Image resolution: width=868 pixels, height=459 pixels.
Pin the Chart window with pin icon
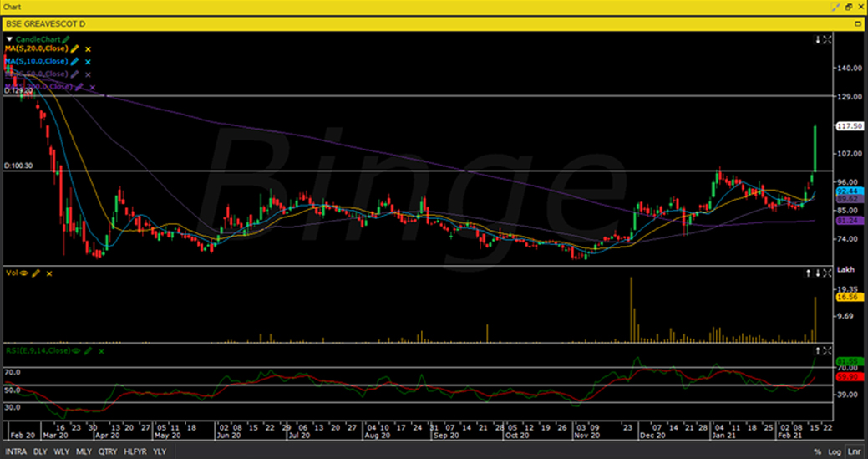tap(836, 7)
